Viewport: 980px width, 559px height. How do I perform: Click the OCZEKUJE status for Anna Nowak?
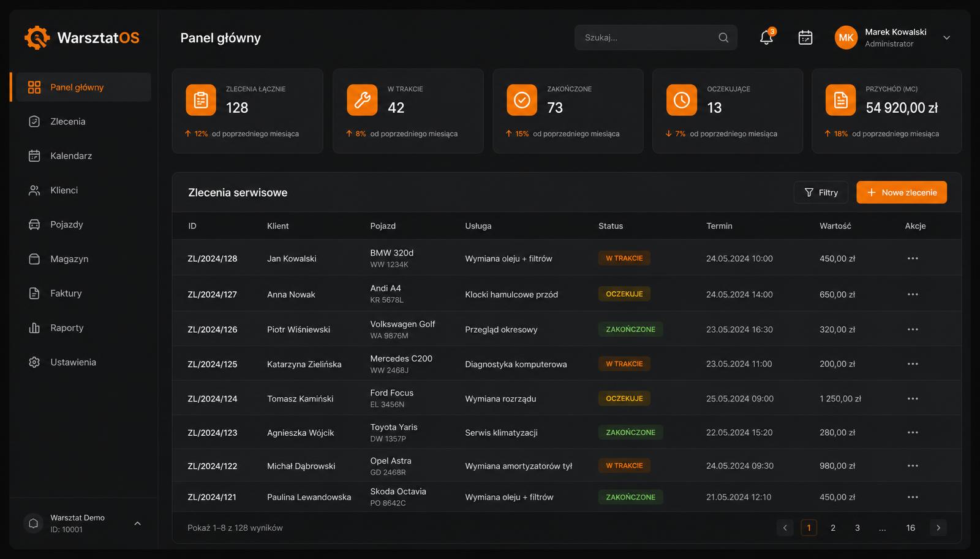pyautogui.click(x=624, y=294)
